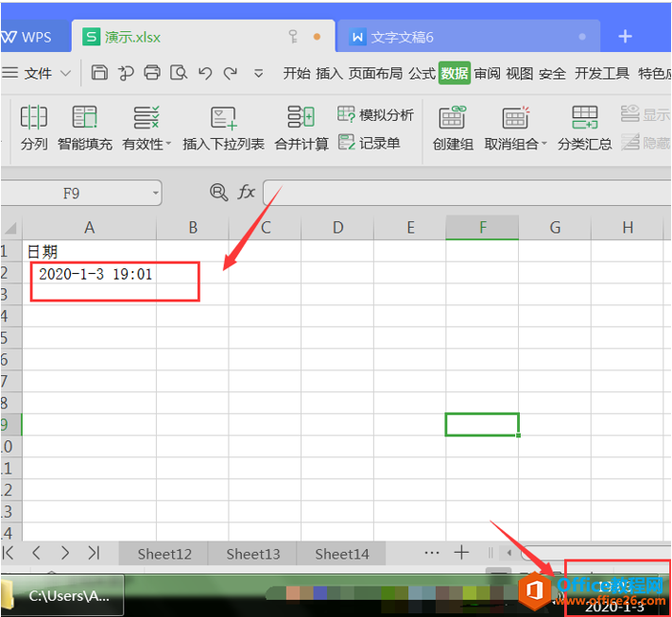Expand the Name Box dropdown arrow

tap(156, 193)
